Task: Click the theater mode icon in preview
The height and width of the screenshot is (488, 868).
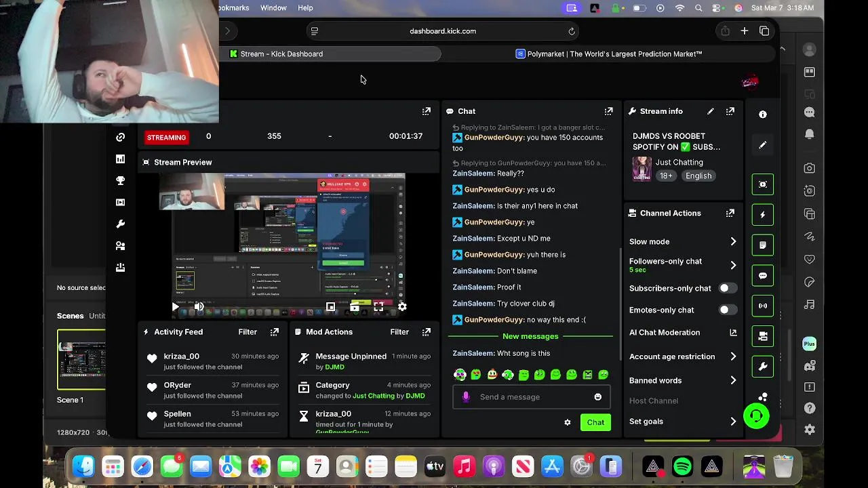Action: [x=354, y=307]
